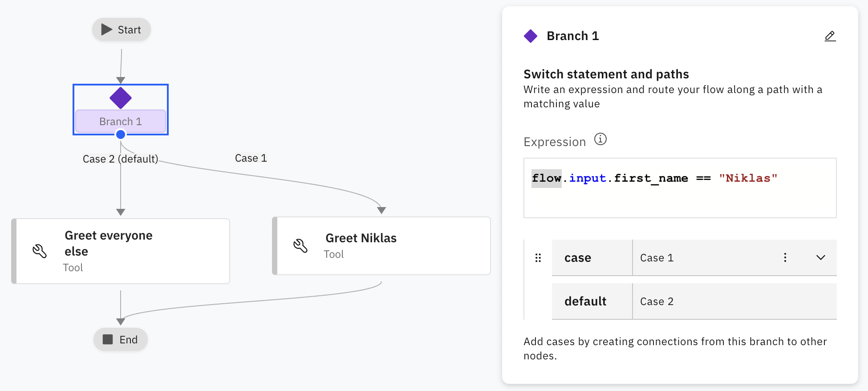Image resolution: width=868 pixels, height=391 pixels.
Task: Click the Branch 1 label on the canvas
Action: [121, 122]
